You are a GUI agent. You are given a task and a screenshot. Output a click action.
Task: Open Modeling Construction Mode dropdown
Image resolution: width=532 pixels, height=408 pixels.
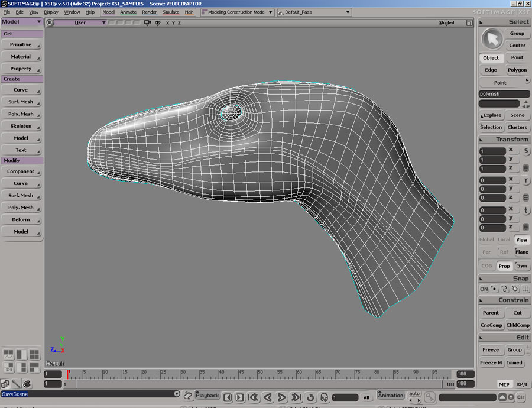coord(238,12)
